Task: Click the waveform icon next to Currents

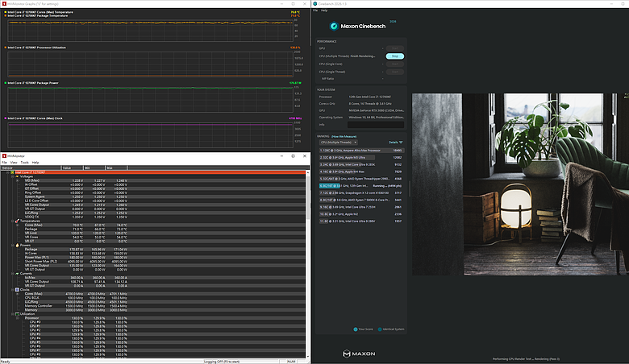Action: [17, 274]
